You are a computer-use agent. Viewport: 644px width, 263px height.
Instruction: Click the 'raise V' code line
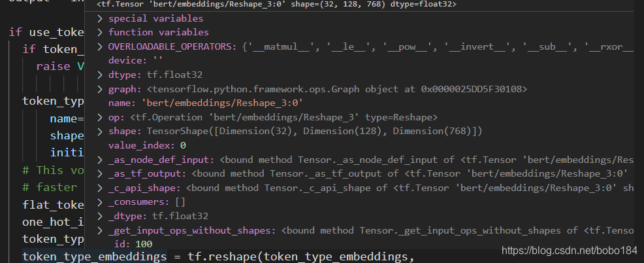click(x=60, y=66)
